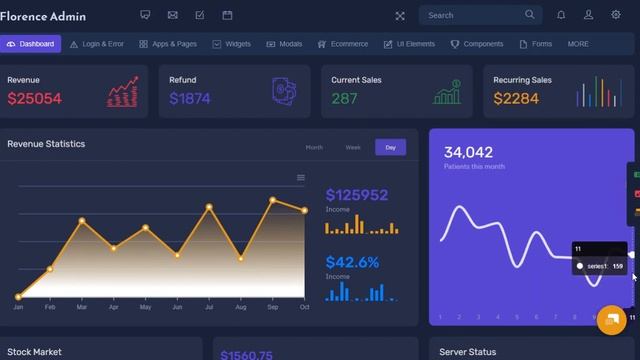Viewport: 640px width, 360px height.
Task: Open notifications bell
Action: pos(561,15)
